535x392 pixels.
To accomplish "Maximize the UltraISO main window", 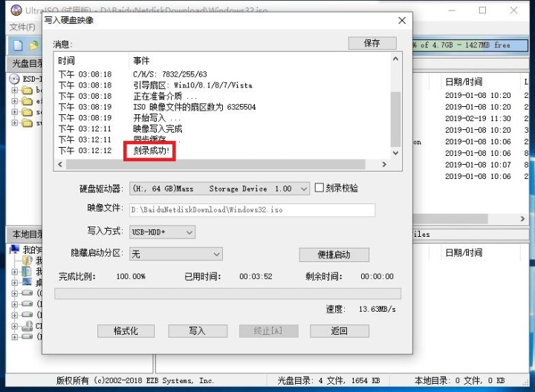I will pos(482,10).
